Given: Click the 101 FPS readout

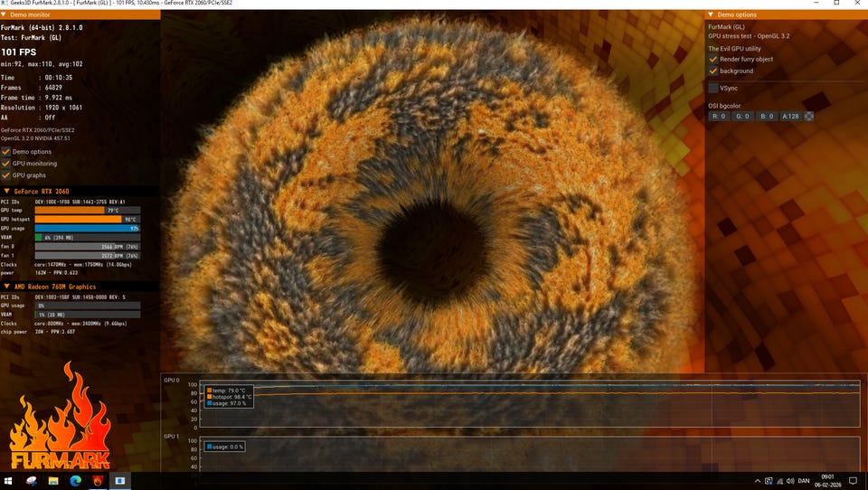Looking at the screenshot, I should tap(18, 52).
